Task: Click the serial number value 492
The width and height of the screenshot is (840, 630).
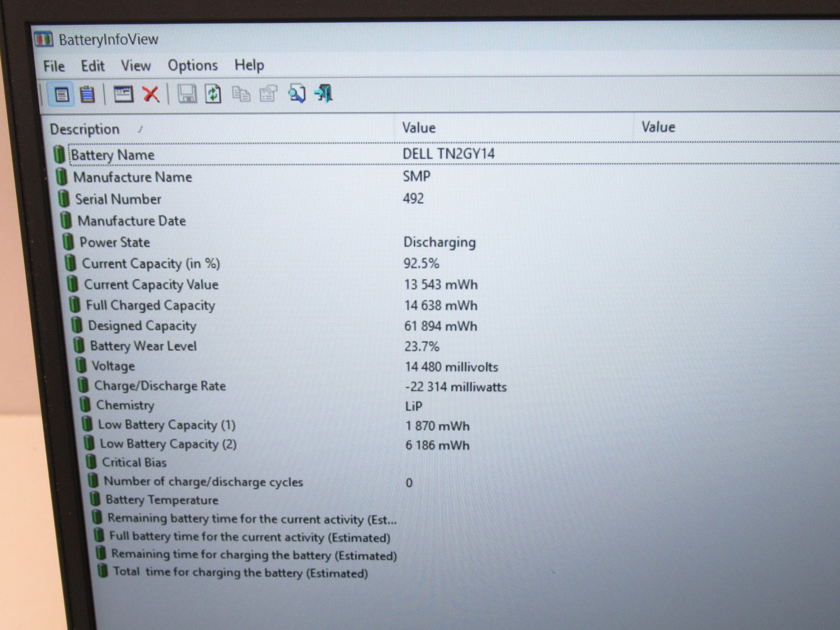Action: [x=413, y=199]
